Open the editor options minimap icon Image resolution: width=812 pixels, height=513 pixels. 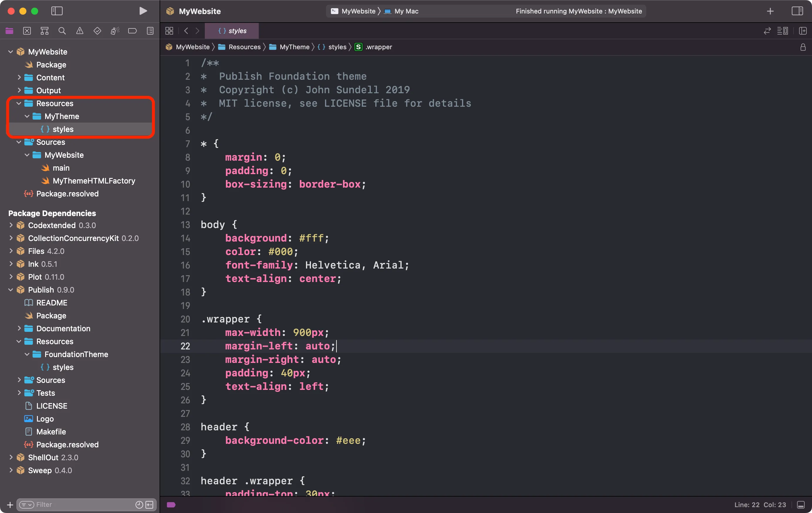pos(784,31)
